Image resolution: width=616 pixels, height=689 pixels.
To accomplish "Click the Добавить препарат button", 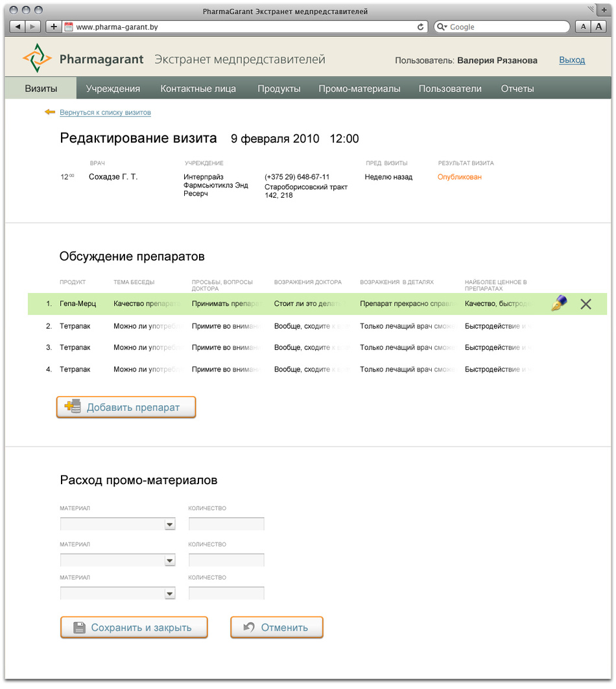I will (126, 407).
